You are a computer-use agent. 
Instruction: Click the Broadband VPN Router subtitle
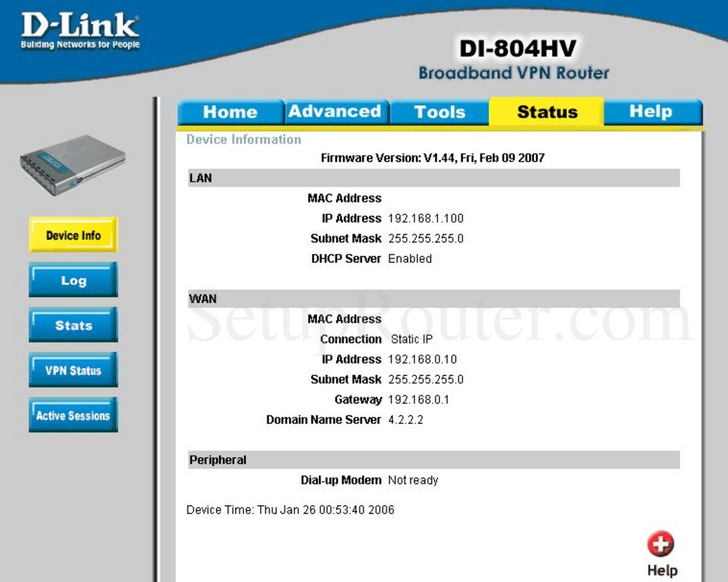click(514, 73)
